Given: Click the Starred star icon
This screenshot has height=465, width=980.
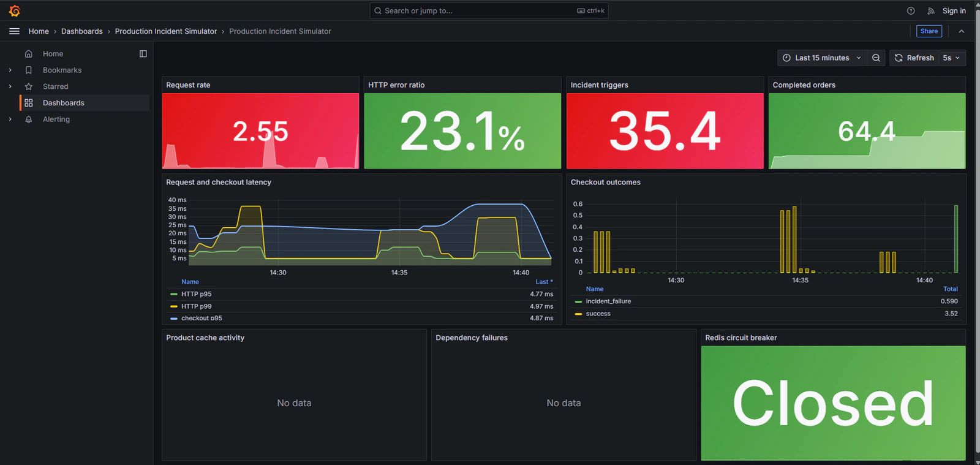Looking at the screenshot, I should click(x=29, y=87).
